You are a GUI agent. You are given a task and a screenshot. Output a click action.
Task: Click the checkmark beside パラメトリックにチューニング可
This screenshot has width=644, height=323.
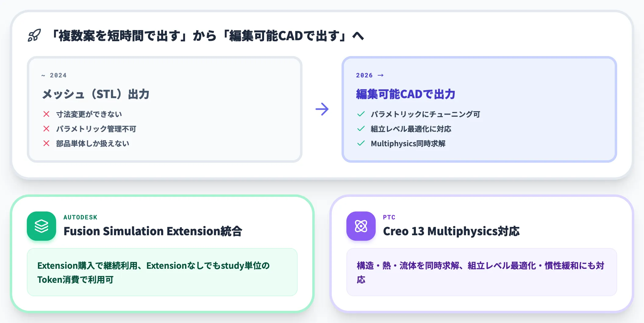point(361,114)
